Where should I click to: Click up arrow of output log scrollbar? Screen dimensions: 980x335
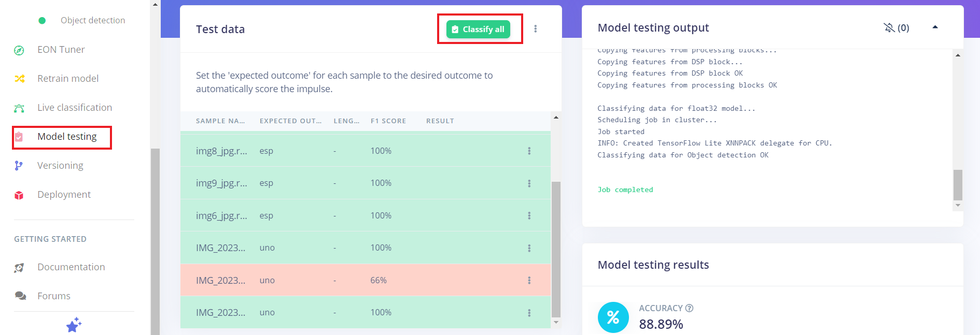pos(958,55)
